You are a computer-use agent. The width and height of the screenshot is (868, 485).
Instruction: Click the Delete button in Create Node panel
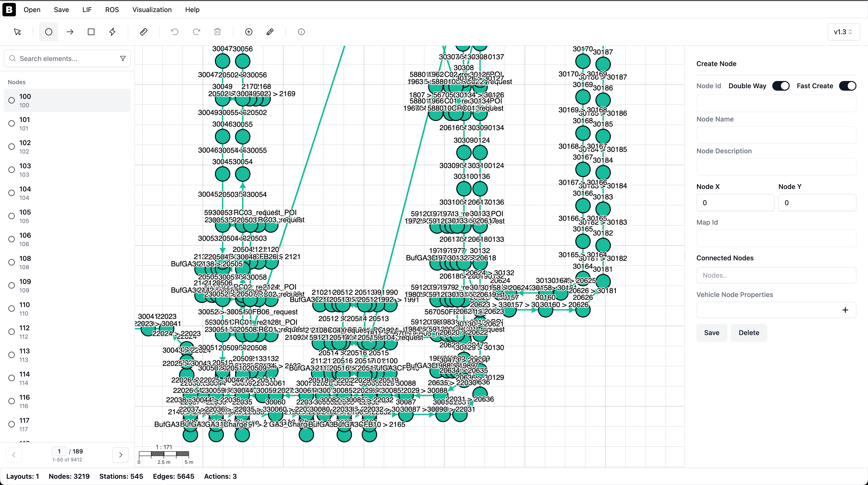tap(749, 332)
